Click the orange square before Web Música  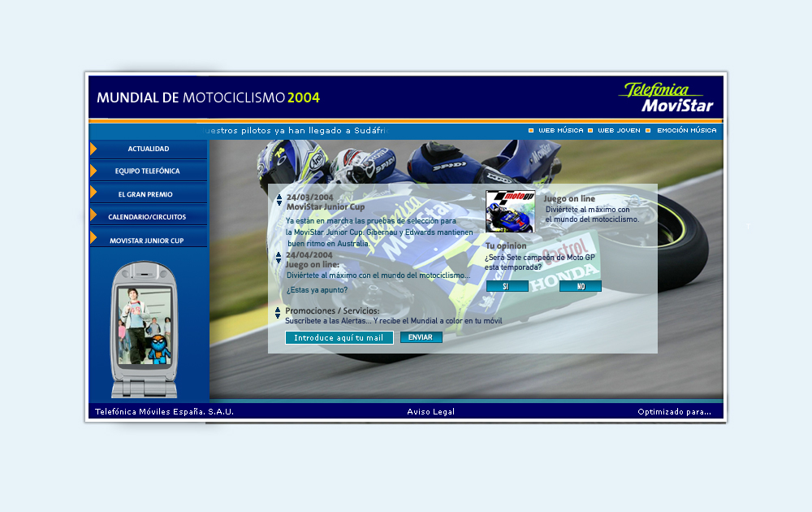[531, 131]
